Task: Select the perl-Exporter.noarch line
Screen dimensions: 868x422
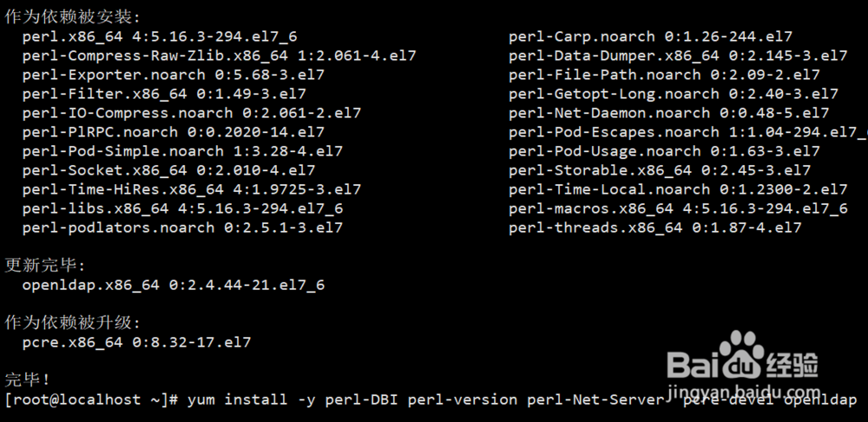Action: (174, 75)
